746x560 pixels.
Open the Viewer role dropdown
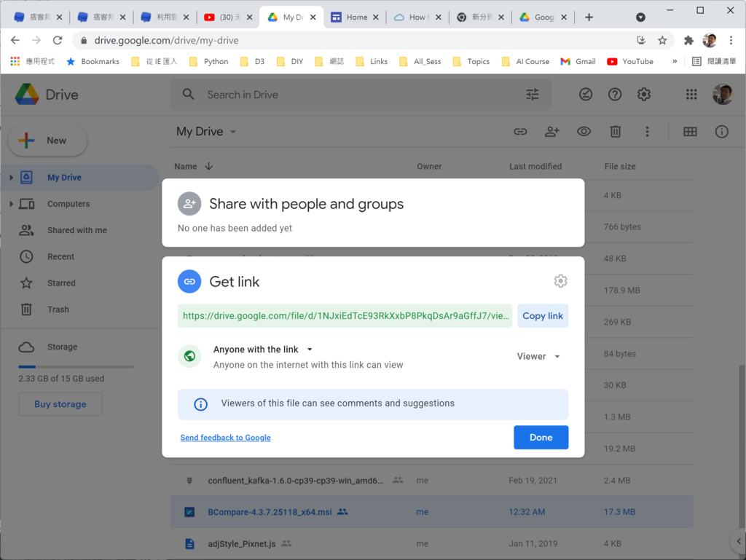tap(538, 357)
